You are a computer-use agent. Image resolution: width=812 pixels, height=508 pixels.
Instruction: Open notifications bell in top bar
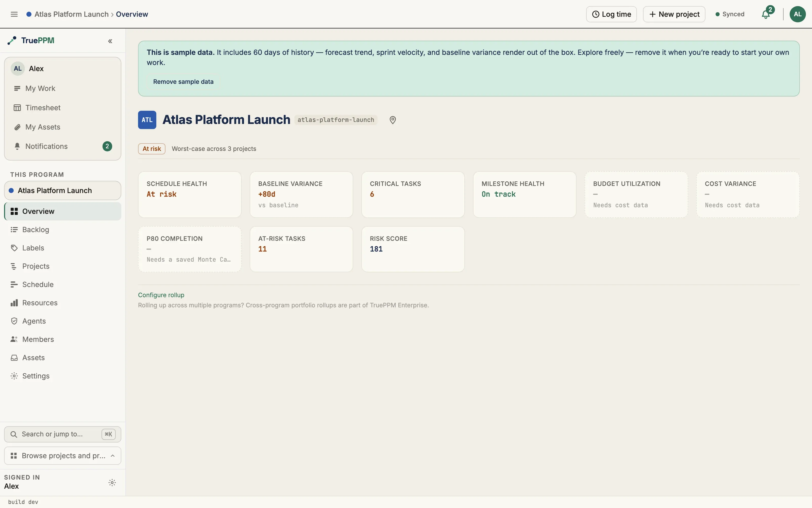coord(766,14)
